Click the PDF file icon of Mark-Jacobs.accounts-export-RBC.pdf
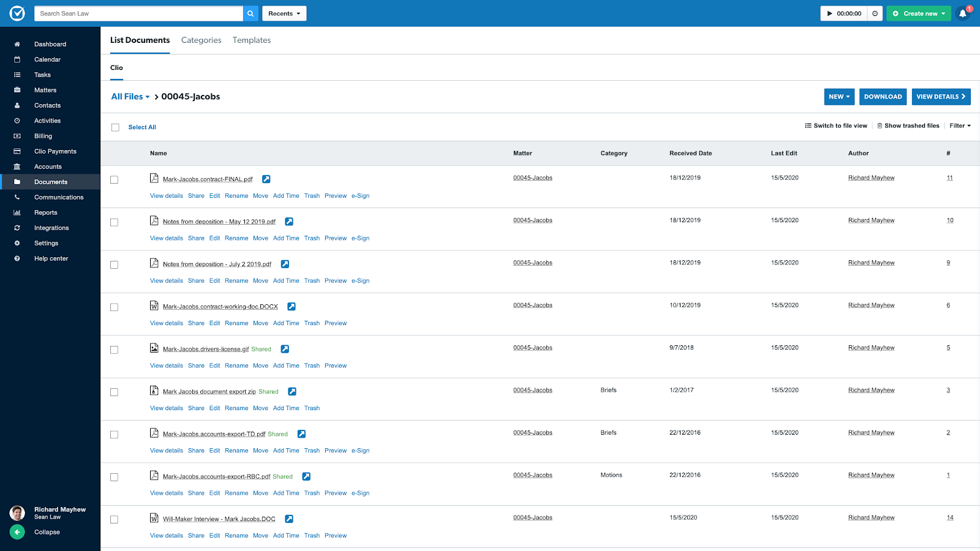The width and height of the screenshot is (980, 551). click(x=154, y=475)
